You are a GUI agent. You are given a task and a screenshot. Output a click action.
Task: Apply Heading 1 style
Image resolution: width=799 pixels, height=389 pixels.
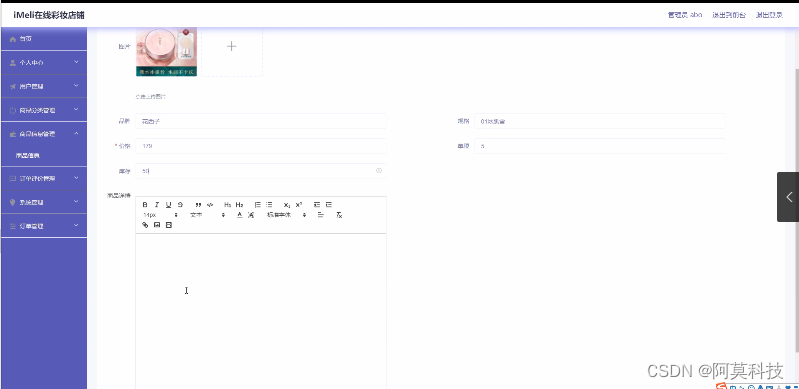coord(228,204)
